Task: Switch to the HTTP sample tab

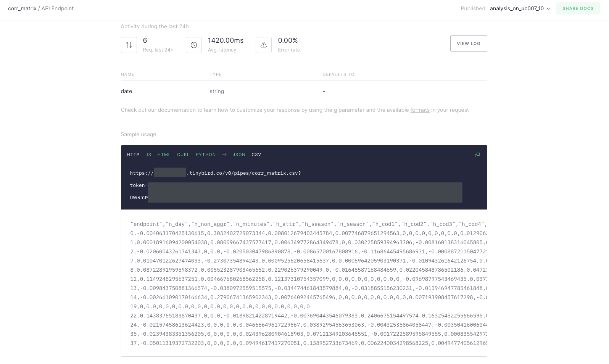Action: (x=133, y=155)
